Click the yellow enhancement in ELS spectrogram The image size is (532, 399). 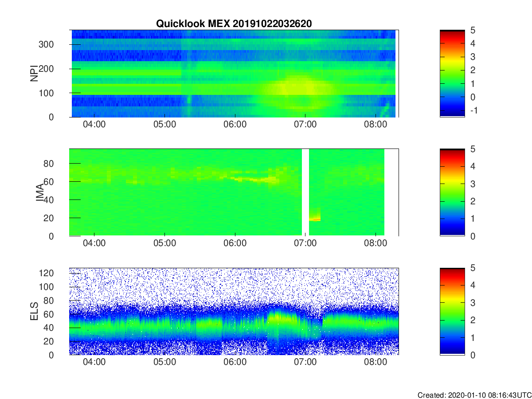click(x=282, y=317)
